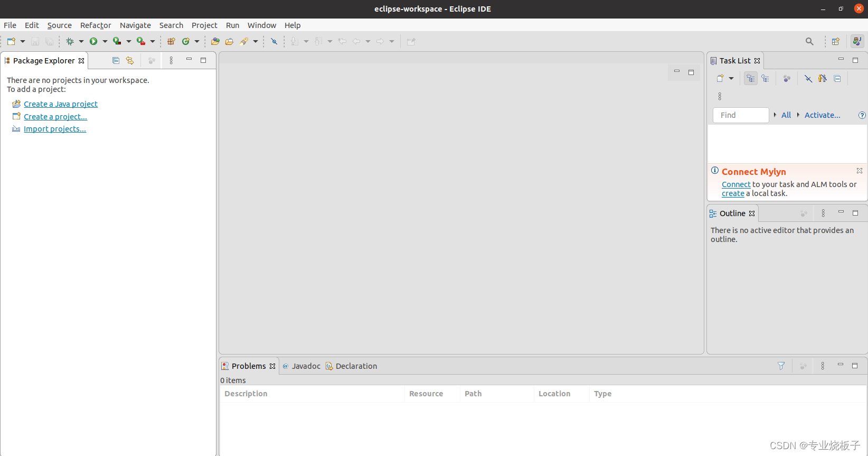The width and height of the screenshot is (868, 456).
Task: Click the All working set link in Task List
Action: coord(786,115)
